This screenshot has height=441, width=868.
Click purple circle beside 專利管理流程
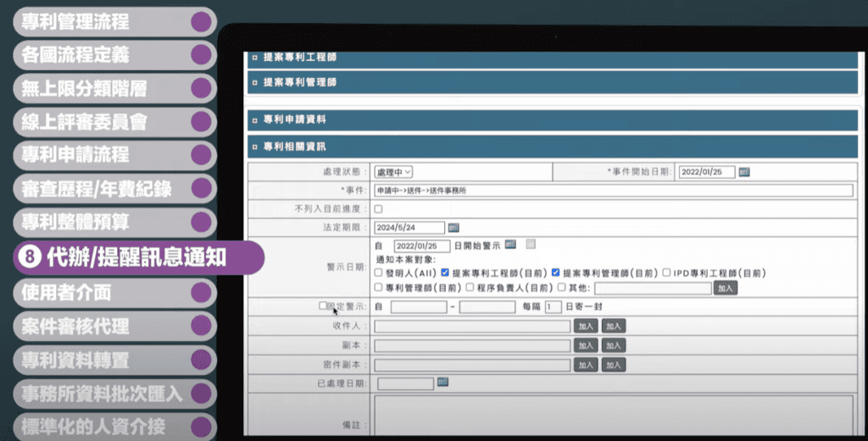point(201,22)
